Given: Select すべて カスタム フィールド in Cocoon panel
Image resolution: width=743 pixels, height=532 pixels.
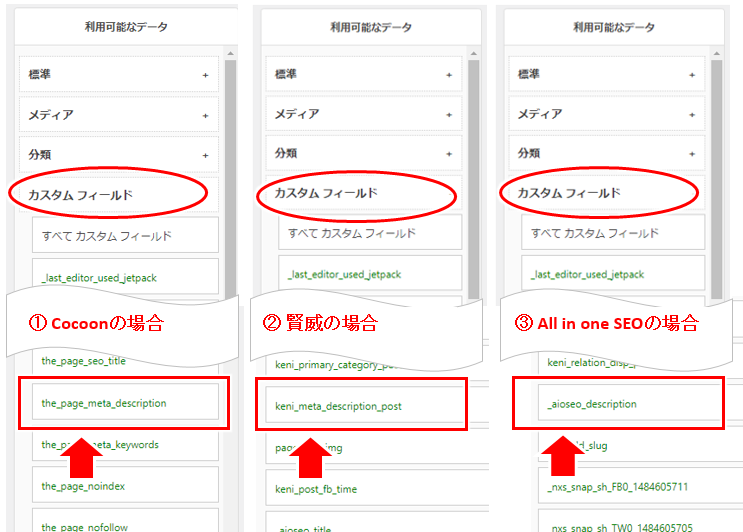Looking at the screenshot, I should pyautogui.click(x=125, y=235).
